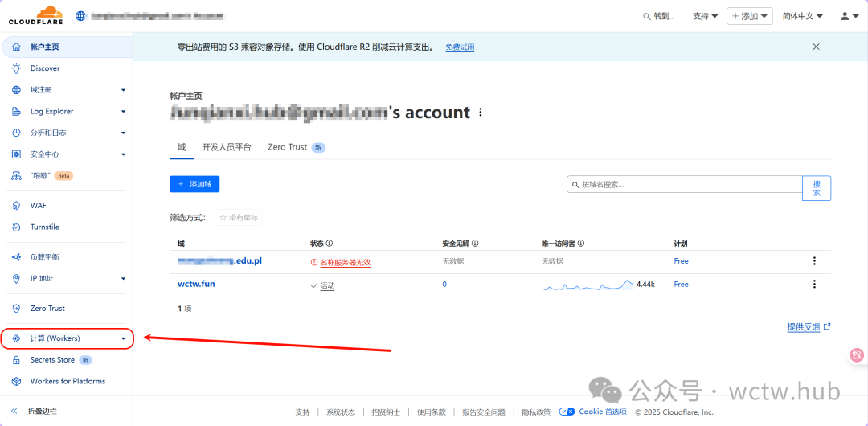Open the WAF sidebar icon

[16, 206]
